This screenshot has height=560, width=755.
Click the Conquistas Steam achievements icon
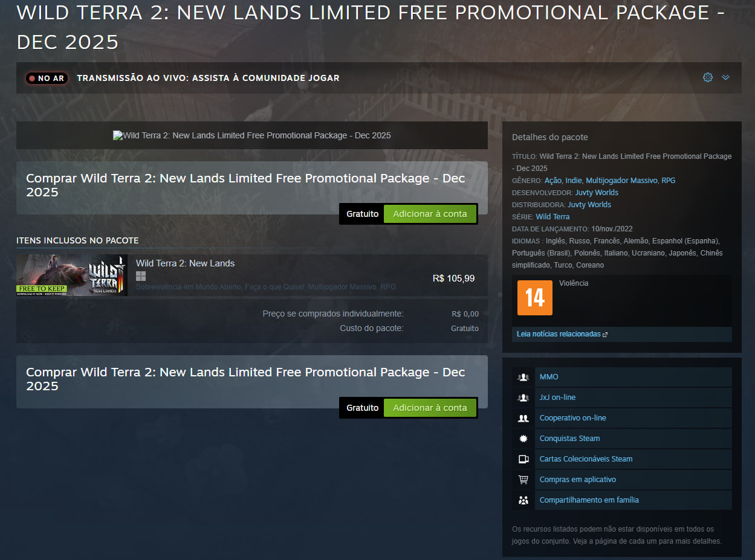point(523,439)
